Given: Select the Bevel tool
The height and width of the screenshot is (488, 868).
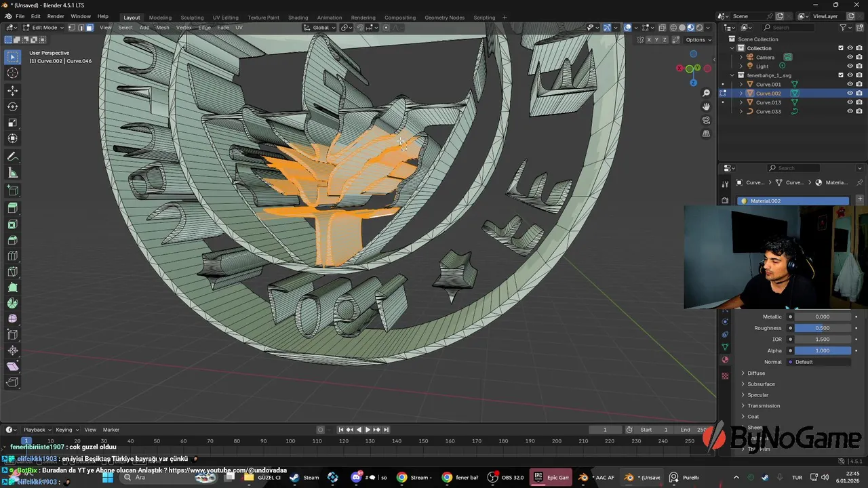Looking at the screenshot, I should click(12, 240).
